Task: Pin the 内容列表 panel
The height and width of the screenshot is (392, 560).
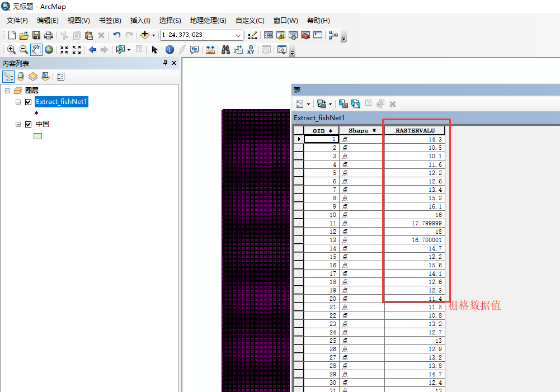Action: click(165, 63)
